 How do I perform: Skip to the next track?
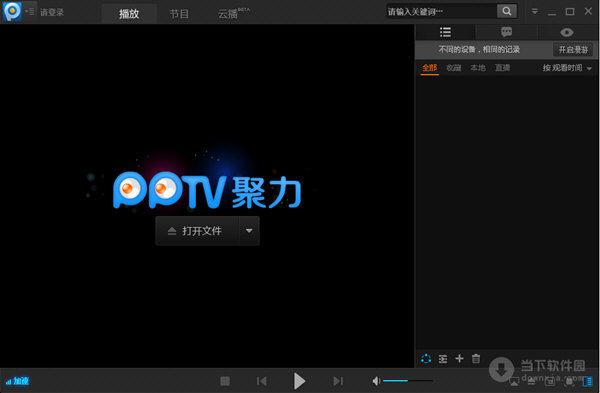(x=338, y=381)
